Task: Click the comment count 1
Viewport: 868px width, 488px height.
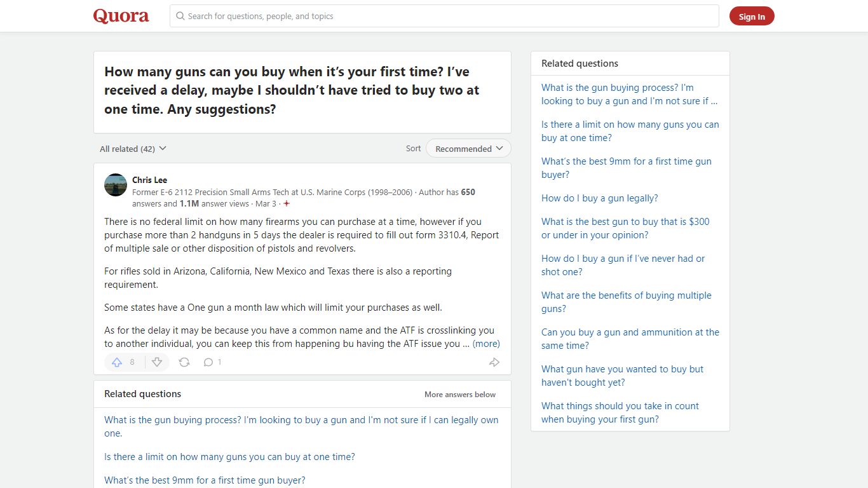Action: click(x=220, y=362)
